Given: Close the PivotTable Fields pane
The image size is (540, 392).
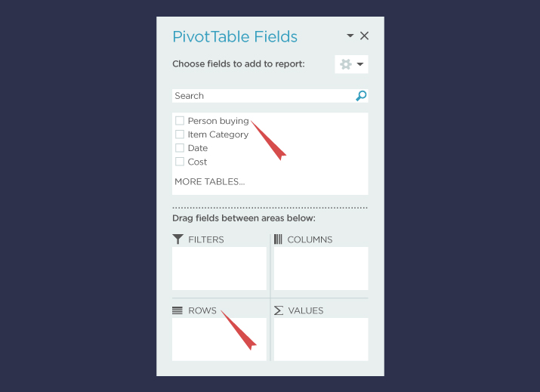Looking at the screenshot, I should click(364, 36).
